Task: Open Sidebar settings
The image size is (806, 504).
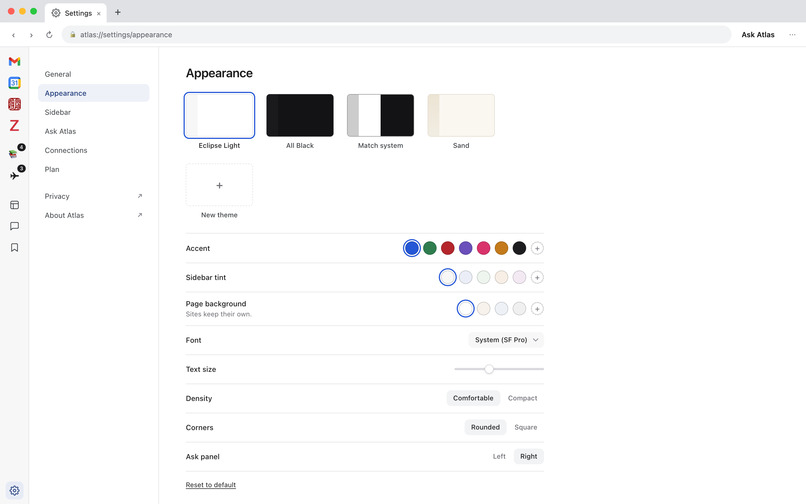Action: tap(94, 112)
